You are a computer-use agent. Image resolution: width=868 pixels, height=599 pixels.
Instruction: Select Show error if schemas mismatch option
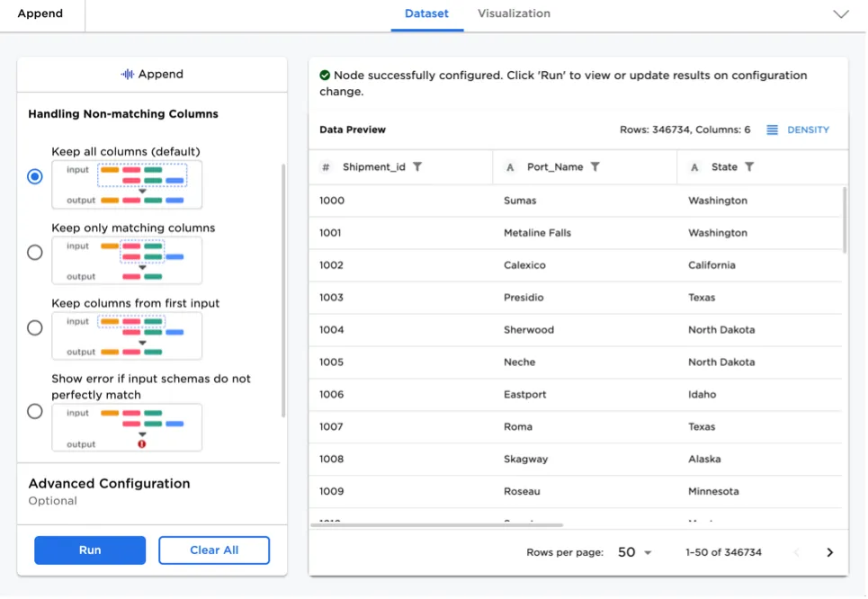[x=35, y=411]
